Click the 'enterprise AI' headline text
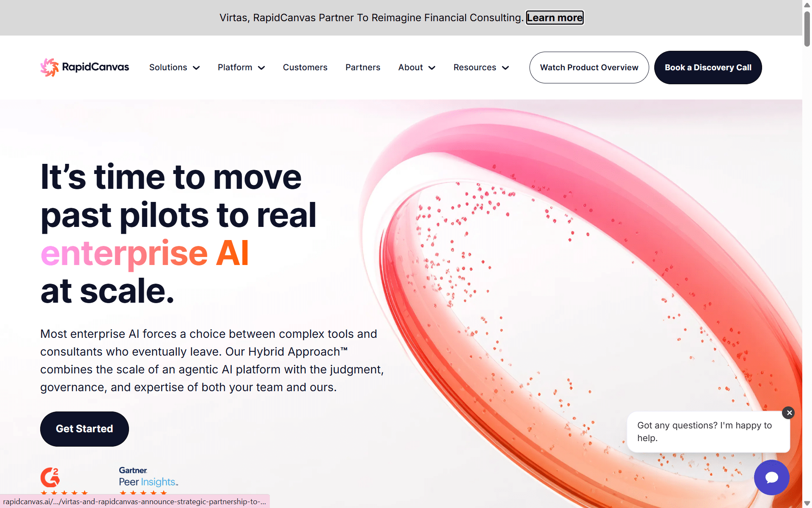 145,253
